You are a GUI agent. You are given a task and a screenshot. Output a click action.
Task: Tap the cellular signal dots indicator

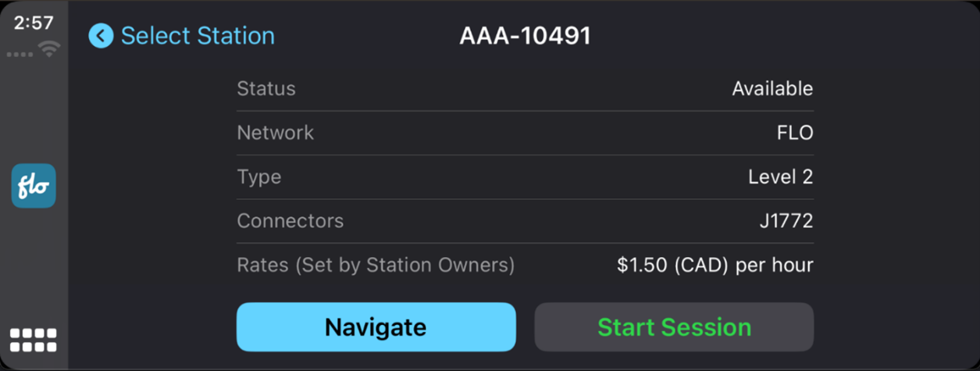pyautogui.click(x=20, y=55)
